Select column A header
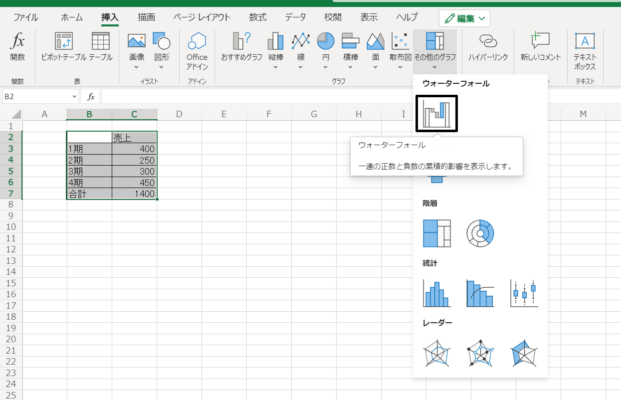Image resolution: width=621 pixels, height=400 pixels. tap(44, 114)
